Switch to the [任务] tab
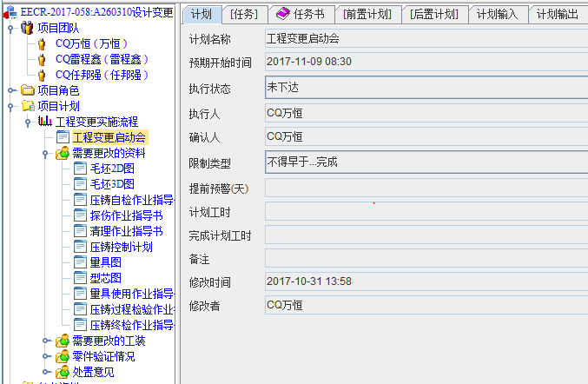588x384 pixels. 244,14
